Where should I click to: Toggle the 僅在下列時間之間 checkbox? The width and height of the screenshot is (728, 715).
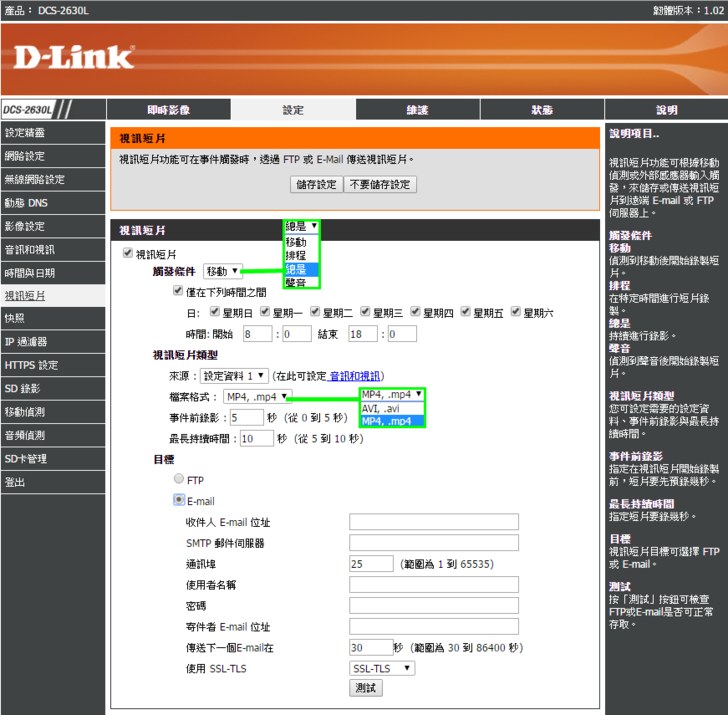[x=178, y=292]
